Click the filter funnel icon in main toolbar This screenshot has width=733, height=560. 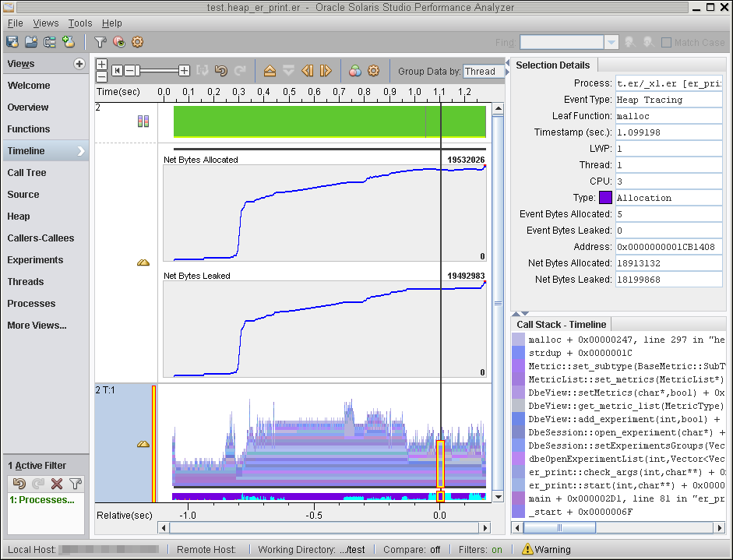[x=100, y=42]
